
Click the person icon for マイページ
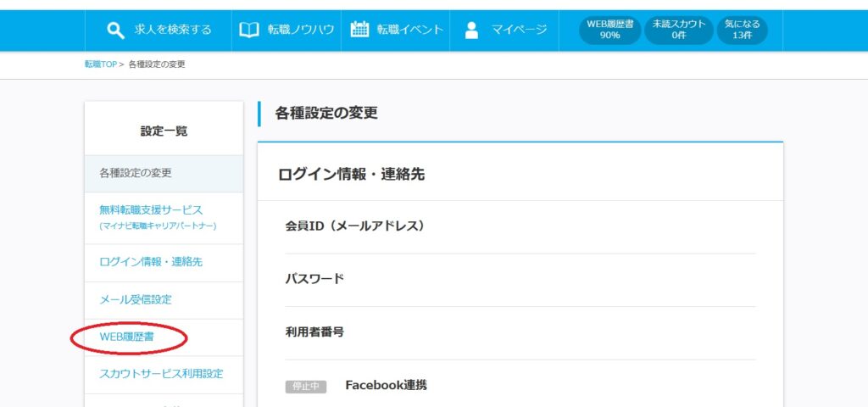(472, 31)
